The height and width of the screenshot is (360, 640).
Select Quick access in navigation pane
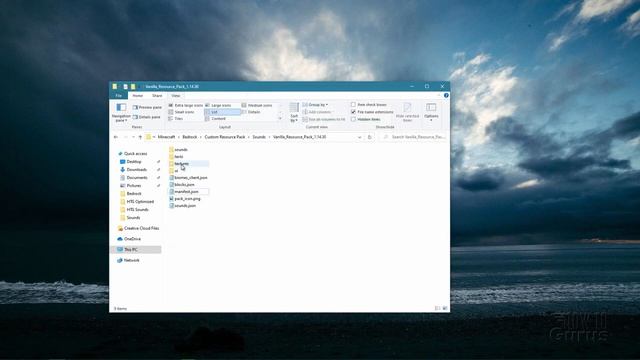[135, 154]
